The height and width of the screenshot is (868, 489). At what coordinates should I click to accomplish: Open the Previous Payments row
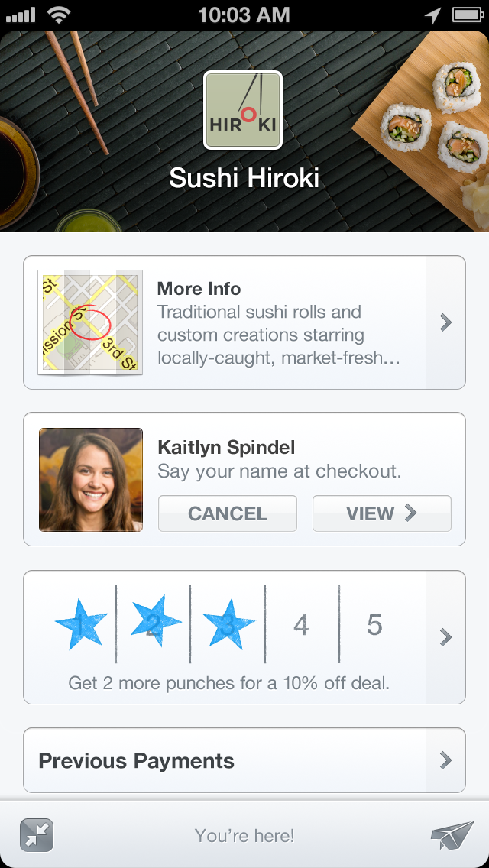pos(222,760)
